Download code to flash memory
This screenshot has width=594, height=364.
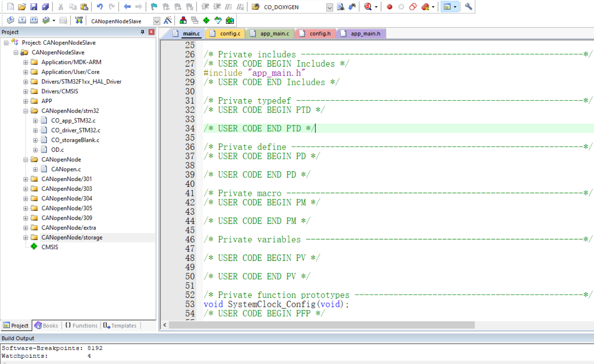[x=79, y=20]
